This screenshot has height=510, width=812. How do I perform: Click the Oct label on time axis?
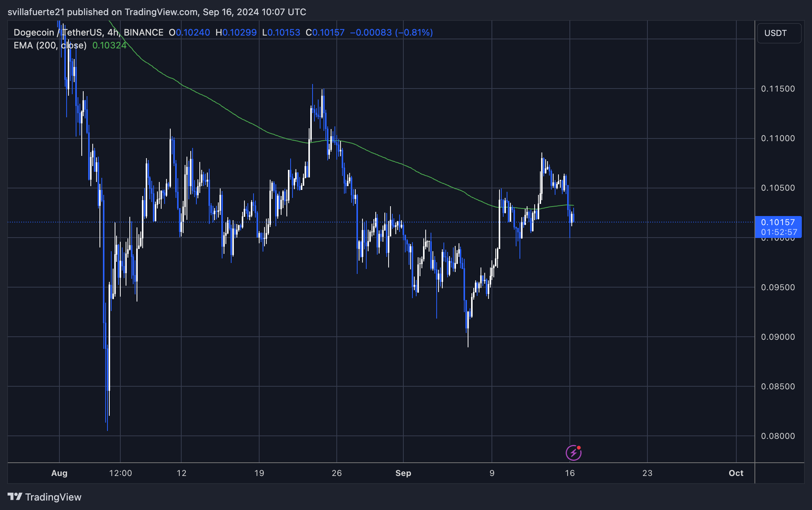click(736, 473)
